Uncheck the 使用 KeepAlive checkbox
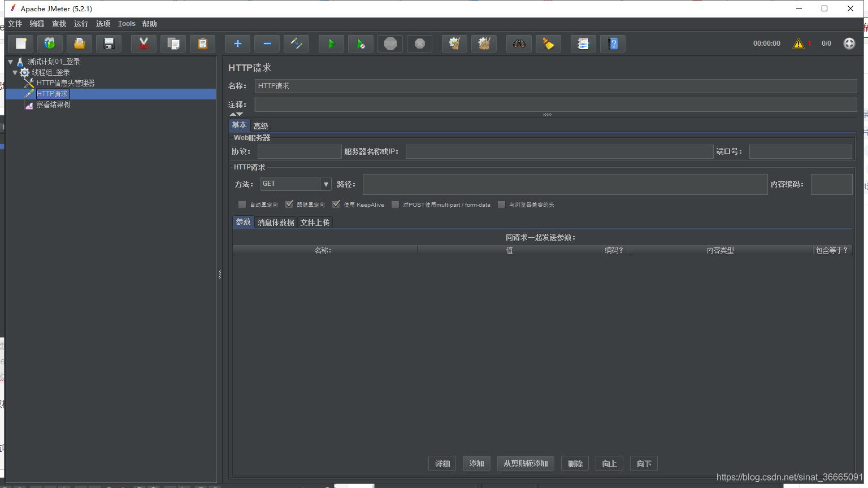This screenshot has height=488, width=868. click(x=336, y=204)
